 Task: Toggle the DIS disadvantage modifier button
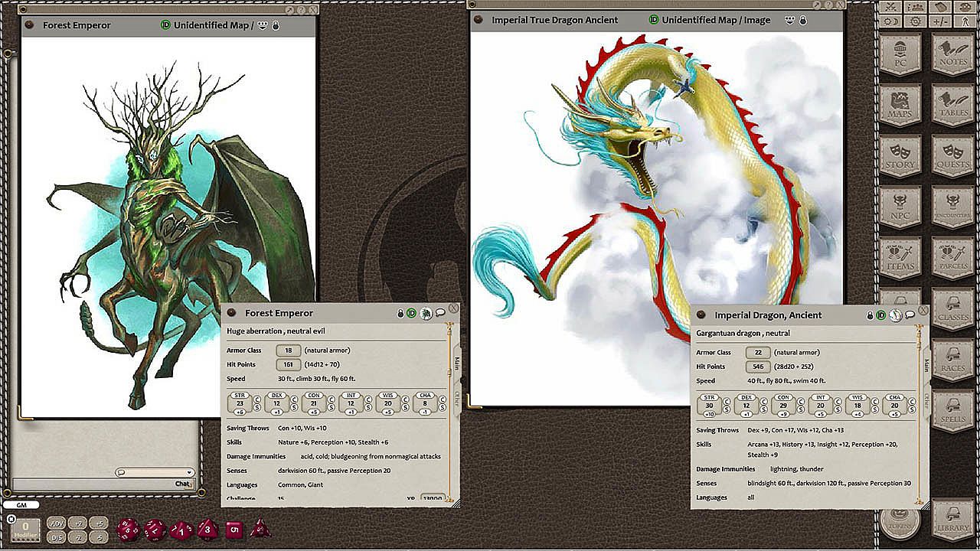pos(56,536)
